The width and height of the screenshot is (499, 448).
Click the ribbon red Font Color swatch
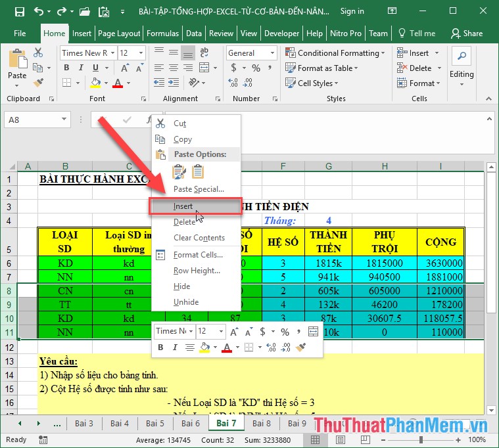118,83
